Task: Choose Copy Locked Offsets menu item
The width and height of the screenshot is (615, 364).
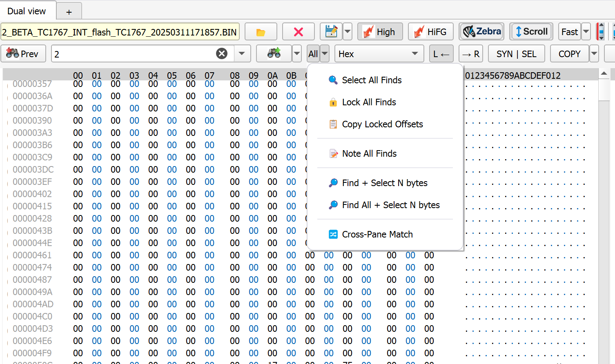Action: pos(385,124)
